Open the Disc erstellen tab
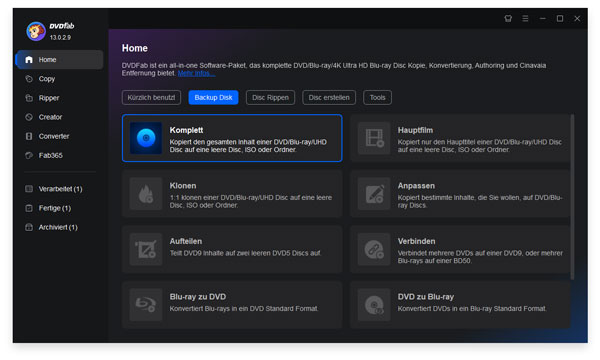600x360 pixels. coord(329,98)
